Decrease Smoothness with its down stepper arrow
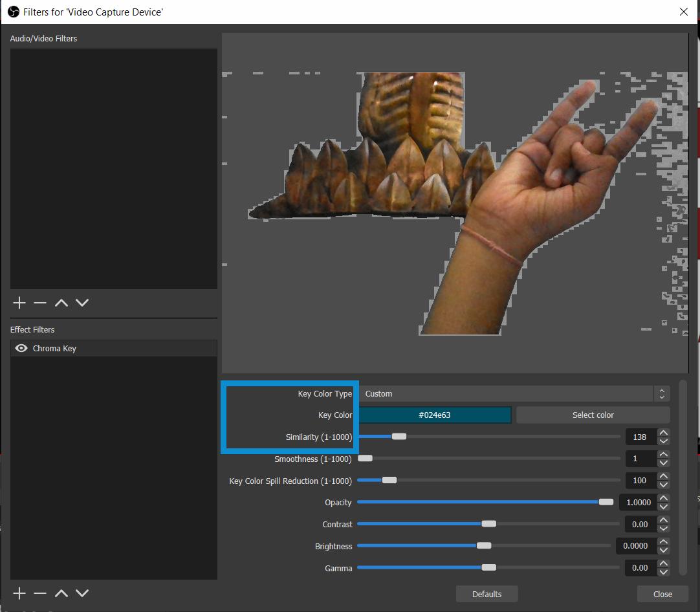 [663, 463]
